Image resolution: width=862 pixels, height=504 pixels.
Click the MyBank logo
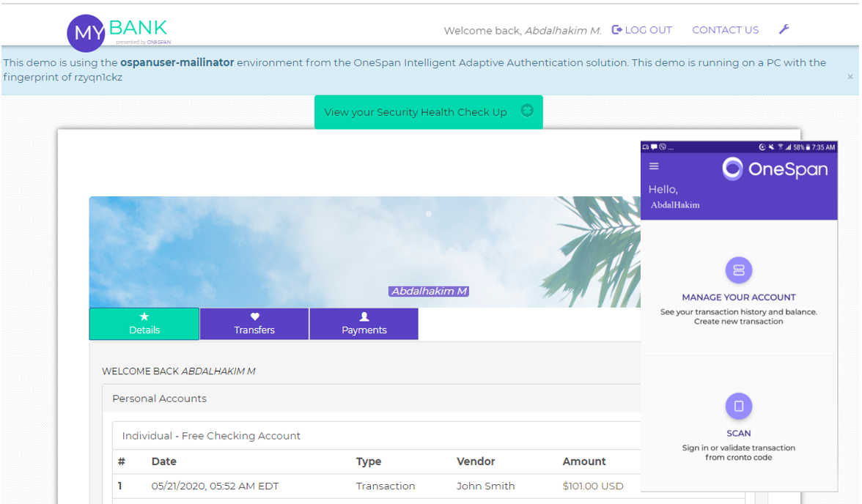(119, 32)
